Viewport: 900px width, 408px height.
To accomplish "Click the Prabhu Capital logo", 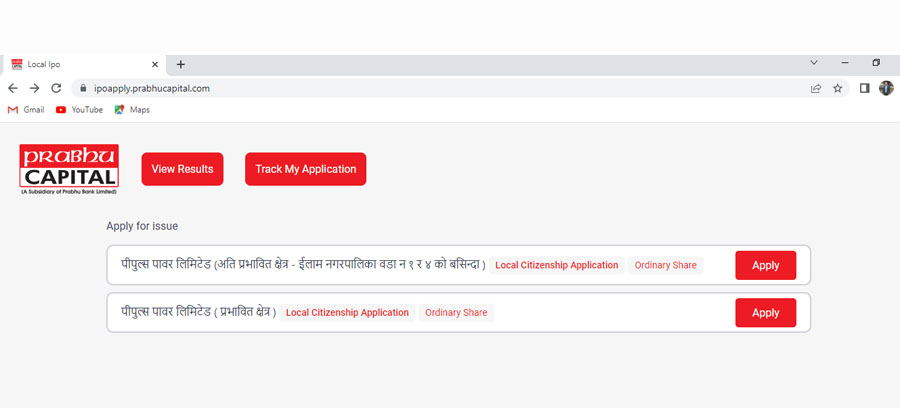I will pyautogui.click(x=69, y=169).
